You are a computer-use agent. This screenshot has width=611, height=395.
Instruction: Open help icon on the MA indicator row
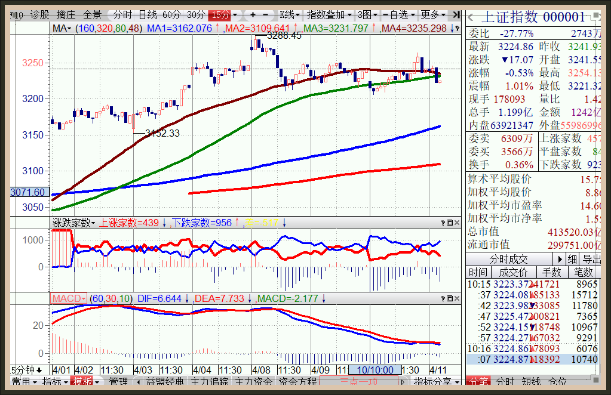457,28
